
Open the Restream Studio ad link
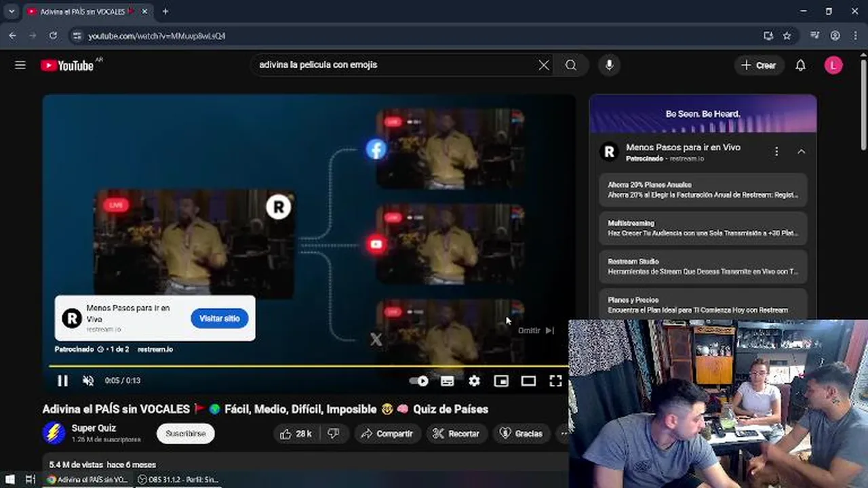pyautogui.click(x=703, y=266)
